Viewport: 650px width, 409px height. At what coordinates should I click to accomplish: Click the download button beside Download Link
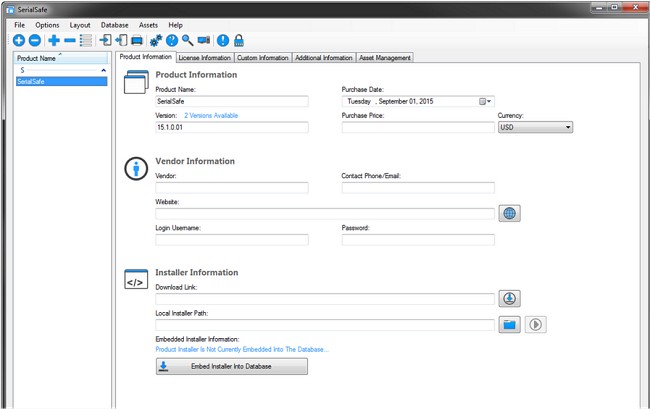(509, 298)
